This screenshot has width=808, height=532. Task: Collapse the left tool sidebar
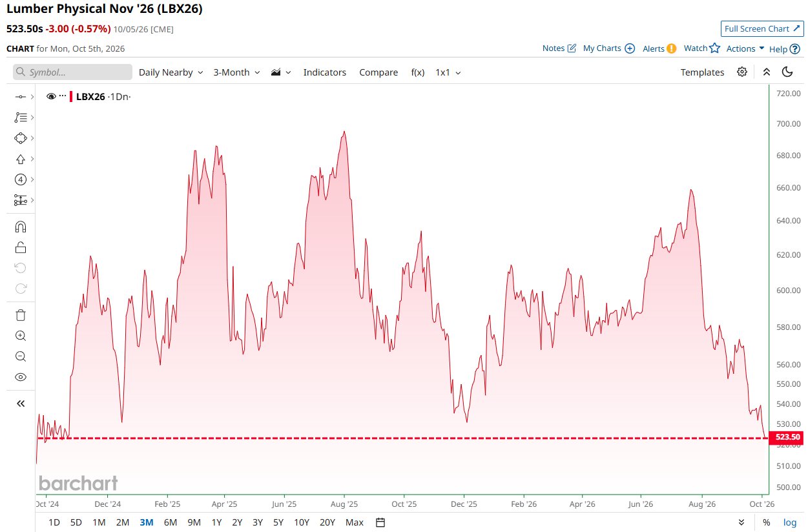tap(20, 404)
